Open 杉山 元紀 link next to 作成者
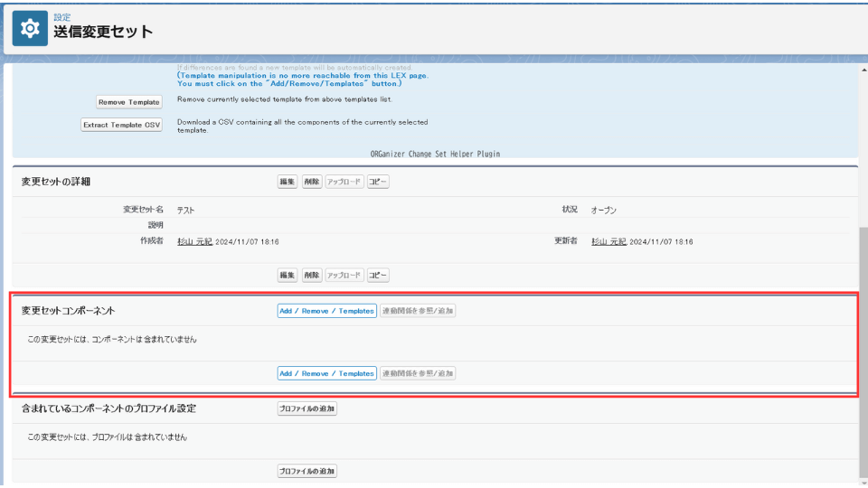Image resolution: width=868 pixels, height=488 pixels. [x=194, y=242]
